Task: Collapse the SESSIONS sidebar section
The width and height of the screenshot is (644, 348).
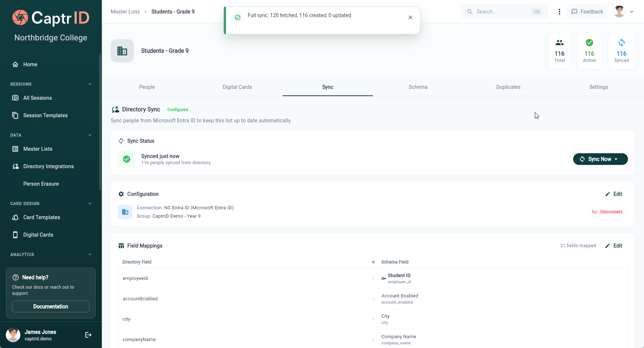Action: point(90,84)
